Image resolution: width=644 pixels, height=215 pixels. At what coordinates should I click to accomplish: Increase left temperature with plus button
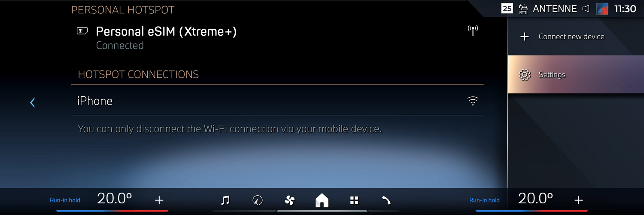[x=159, y=200]
